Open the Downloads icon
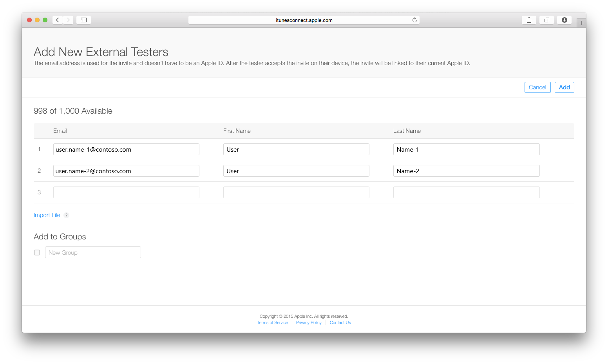Image resolution: width=608 pixels, height=364 pixels. point(564,20)
